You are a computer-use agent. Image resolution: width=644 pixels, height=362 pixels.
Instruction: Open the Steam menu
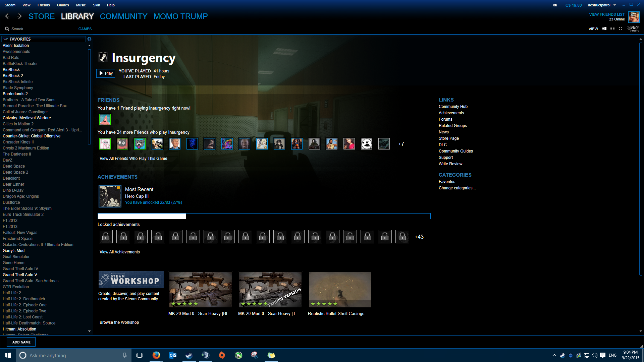tap(10, 5)
